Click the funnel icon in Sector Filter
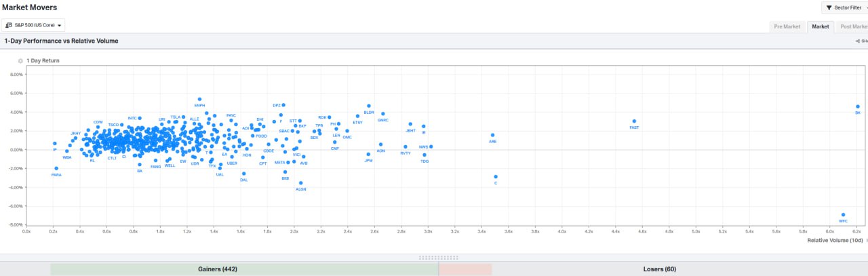The image size is (868, 276). tap(829, 7)
